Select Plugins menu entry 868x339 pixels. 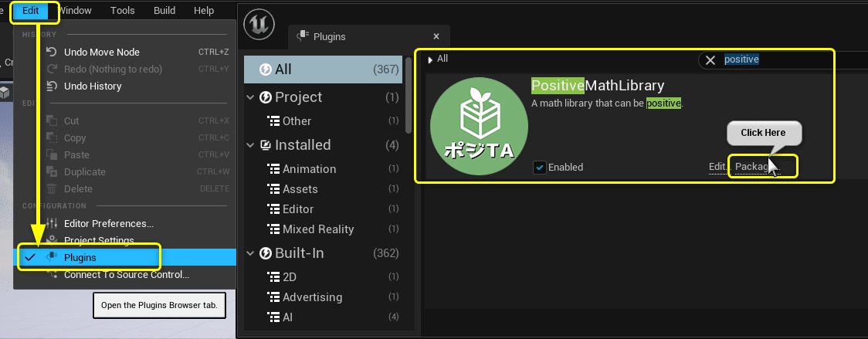click(x=124, y=258)
